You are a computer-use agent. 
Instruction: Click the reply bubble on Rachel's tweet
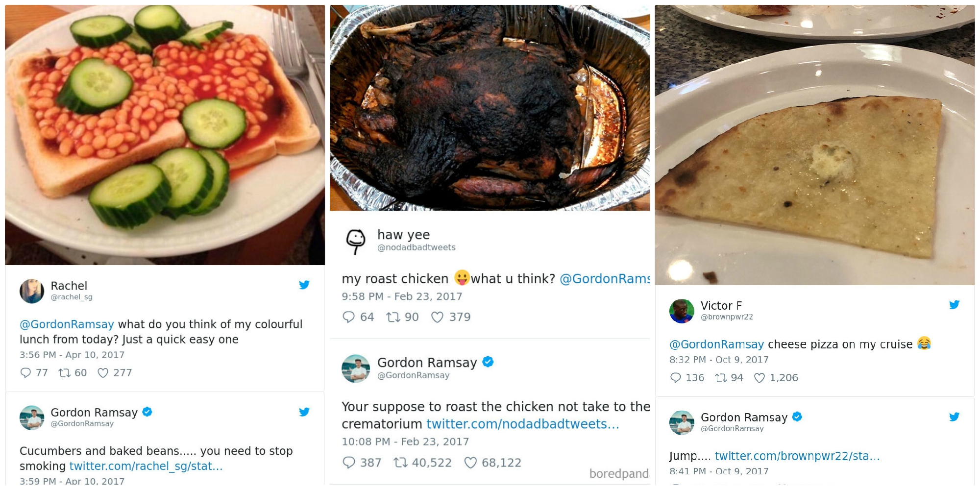(x=25, y=373)
